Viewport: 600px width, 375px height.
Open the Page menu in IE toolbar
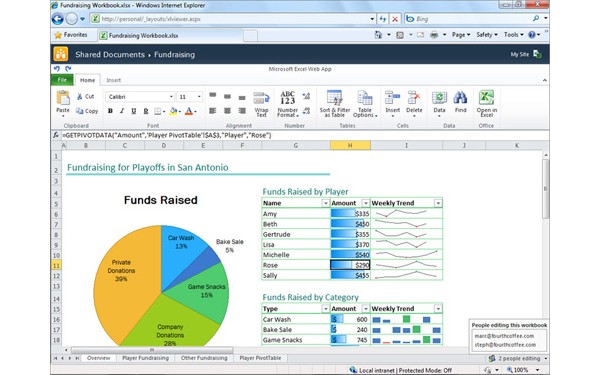pos(461,35)
